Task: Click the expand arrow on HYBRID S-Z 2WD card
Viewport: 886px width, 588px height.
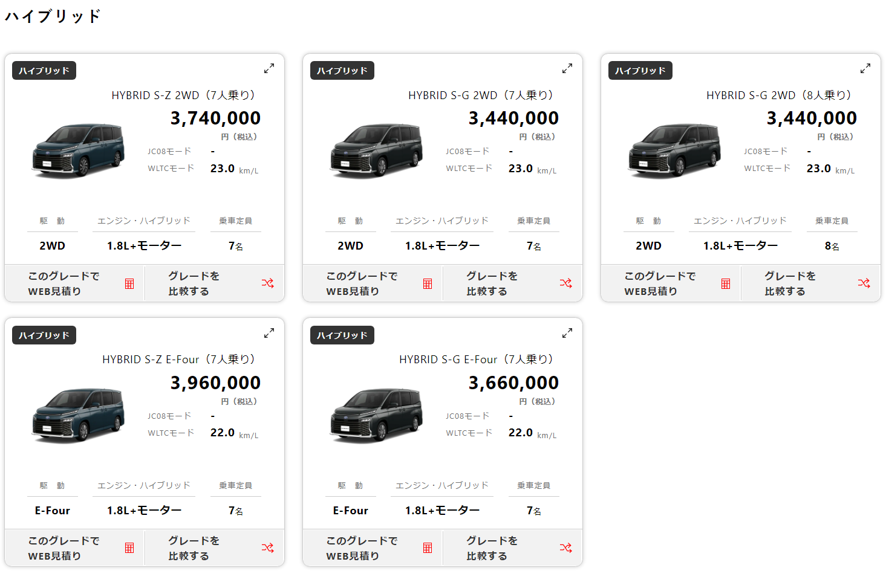Action: click(269, 68)
